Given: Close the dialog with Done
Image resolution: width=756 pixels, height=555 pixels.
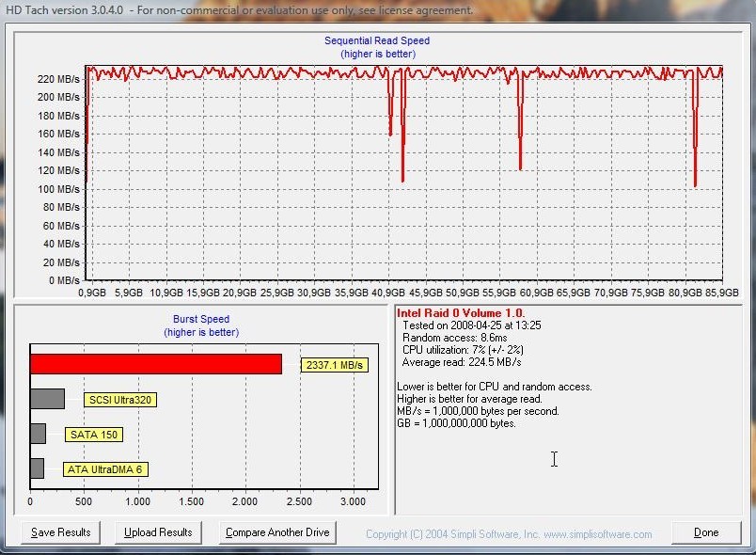Looking at the screenshot, I should tap(706, 532).
